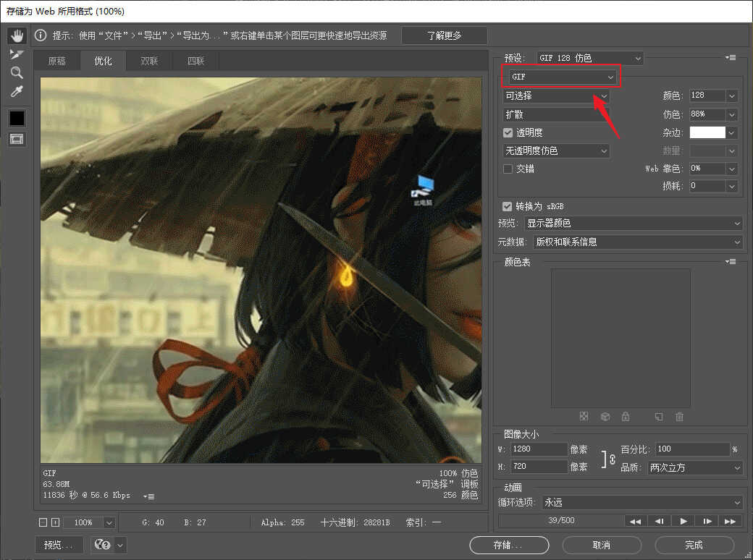The width and height of the screenshot is (753, 560).
Task: Open the 颜色 128 dropdown arrow
Action: [731, 96]
